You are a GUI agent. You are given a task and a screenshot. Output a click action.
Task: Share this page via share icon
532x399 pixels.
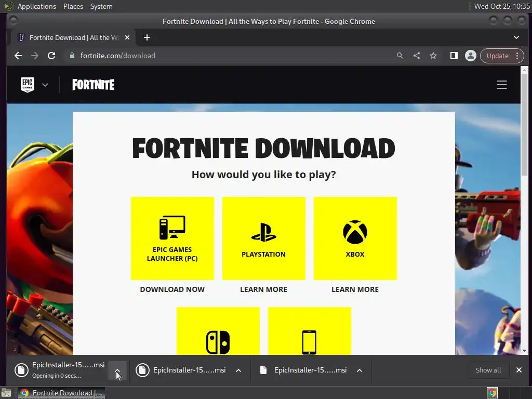[x=417, y=56]
